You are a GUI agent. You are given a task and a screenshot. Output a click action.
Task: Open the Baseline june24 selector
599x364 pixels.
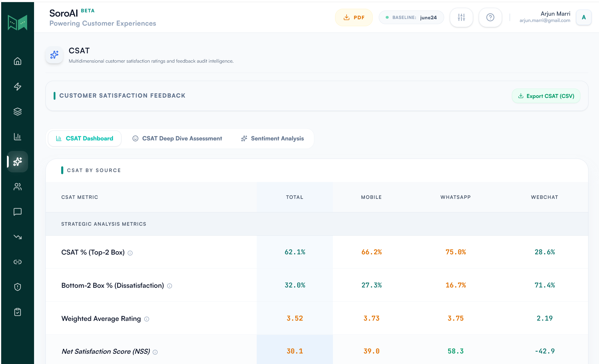[x=411, y=17]
